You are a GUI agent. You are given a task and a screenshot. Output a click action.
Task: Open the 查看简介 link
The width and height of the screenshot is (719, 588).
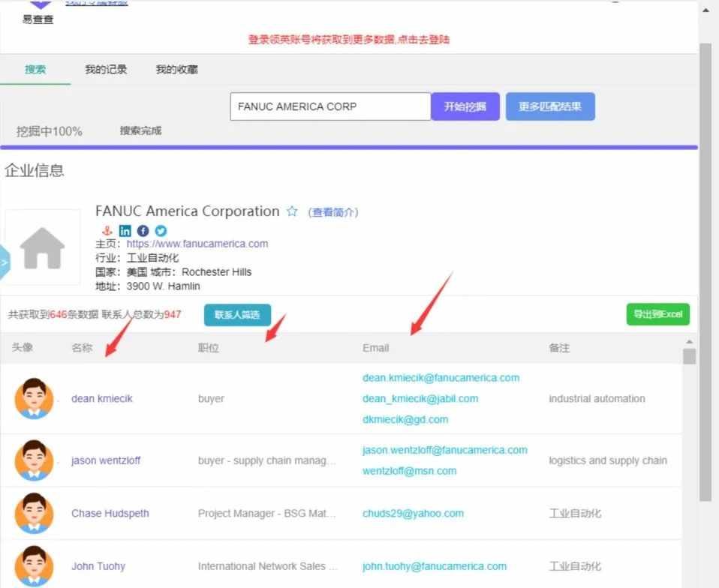point(333,212)
